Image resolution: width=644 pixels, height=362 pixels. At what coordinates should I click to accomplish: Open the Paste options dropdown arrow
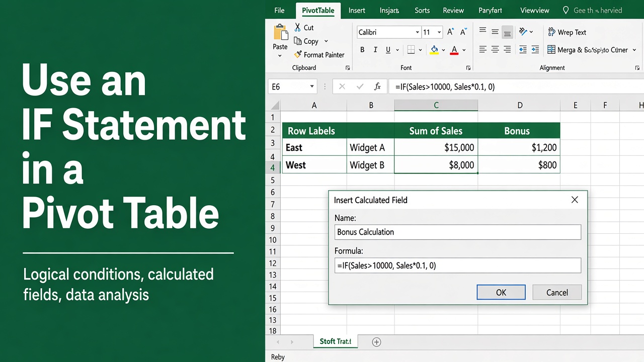280,56
